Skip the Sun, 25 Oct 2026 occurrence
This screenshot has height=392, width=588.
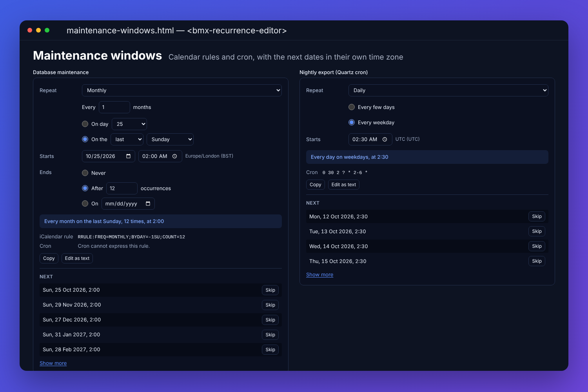click(270, 290)
